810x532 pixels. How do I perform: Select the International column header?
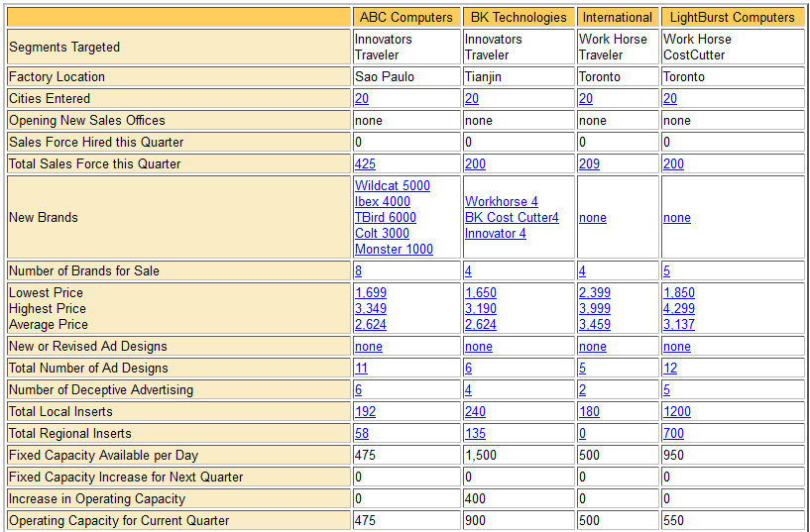click(x=618, y=18)
